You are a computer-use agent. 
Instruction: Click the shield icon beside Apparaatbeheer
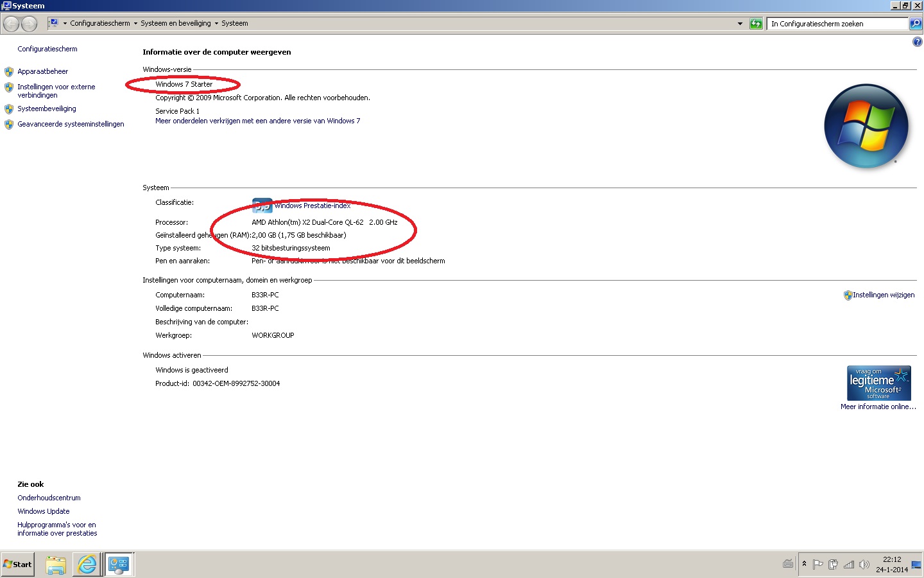click(9, 72)
